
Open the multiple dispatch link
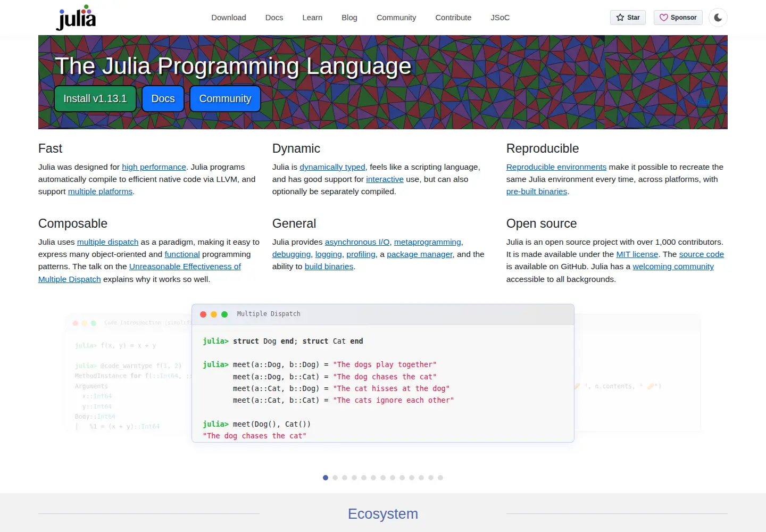tap(107, 242)
